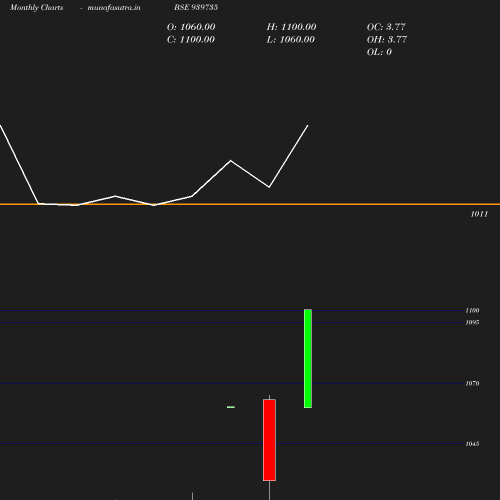Click the 1095 price axis label
Viewport: 500px width, 500px height.
tap(472, 322)
